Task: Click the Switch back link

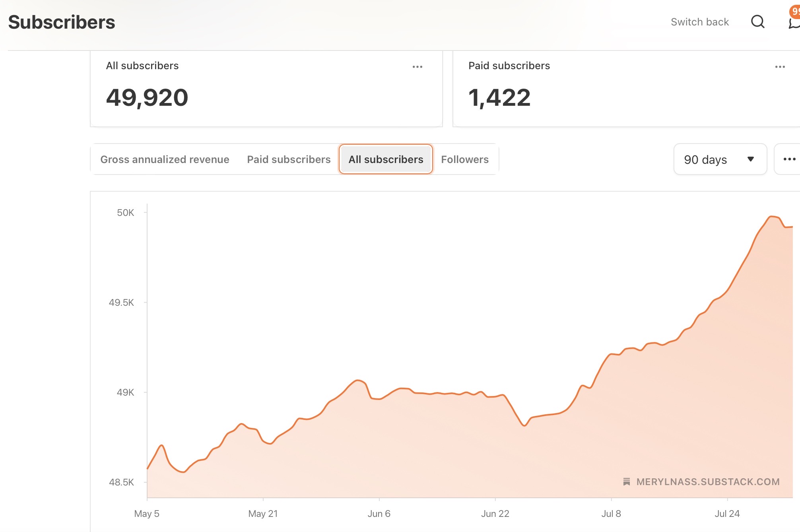Action: [x=699, y=22]
